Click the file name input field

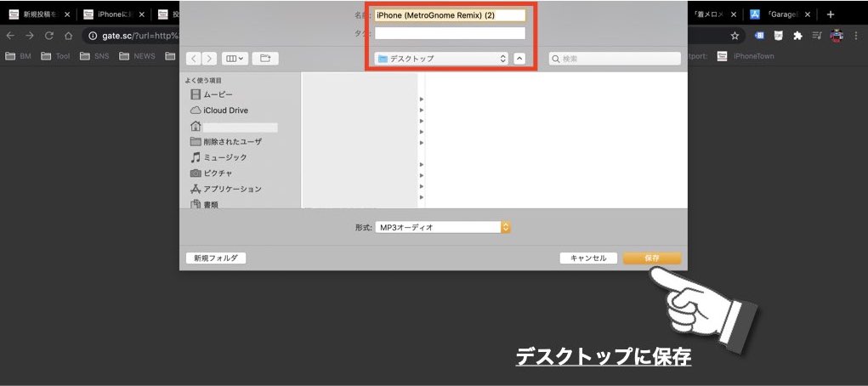click(450, 15)
